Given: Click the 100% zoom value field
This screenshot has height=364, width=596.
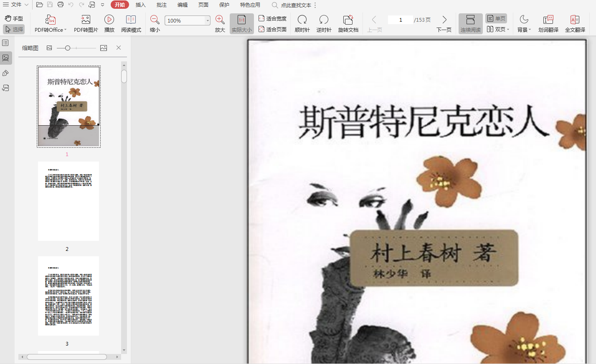Looking at the screenshot, I should 185,20.
